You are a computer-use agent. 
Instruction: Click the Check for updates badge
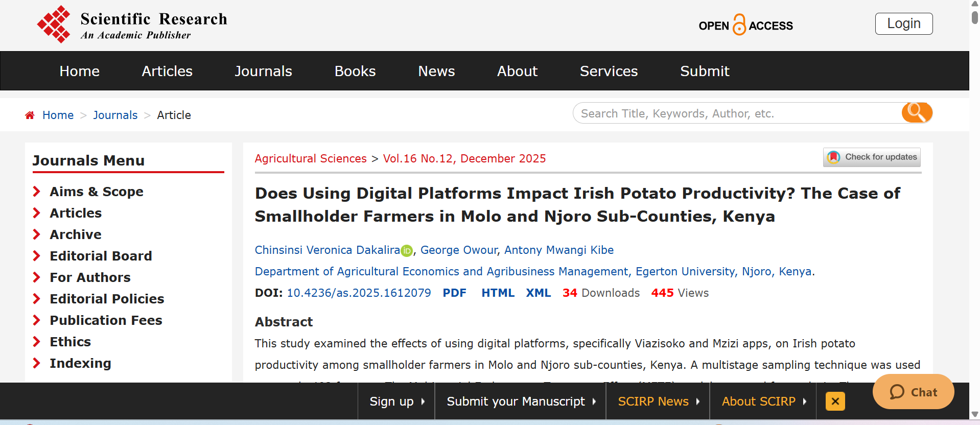tap(872, 157)
